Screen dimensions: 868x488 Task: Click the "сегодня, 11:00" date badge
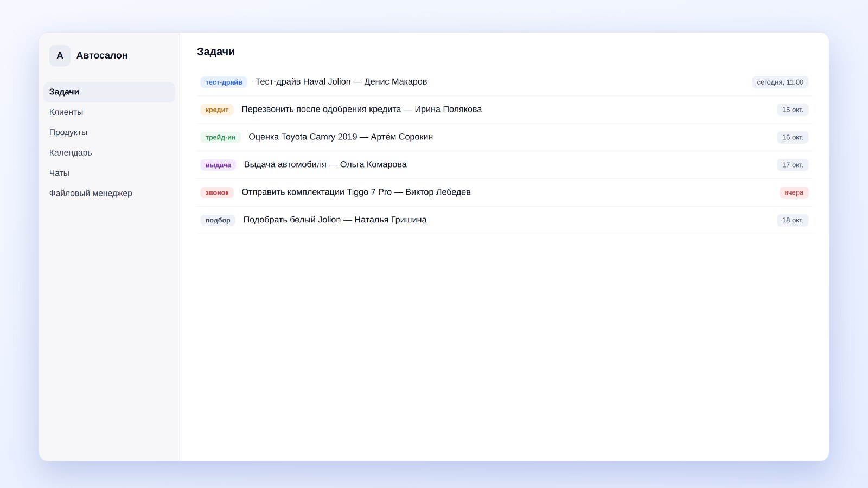780,82
